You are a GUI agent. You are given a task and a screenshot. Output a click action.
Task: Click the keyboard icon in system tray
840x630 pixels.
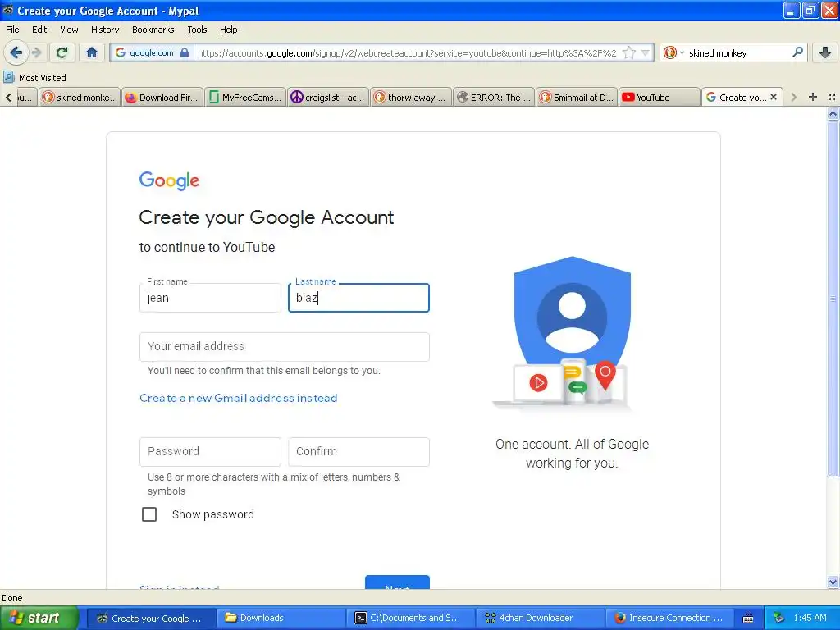tap(748, 619)
